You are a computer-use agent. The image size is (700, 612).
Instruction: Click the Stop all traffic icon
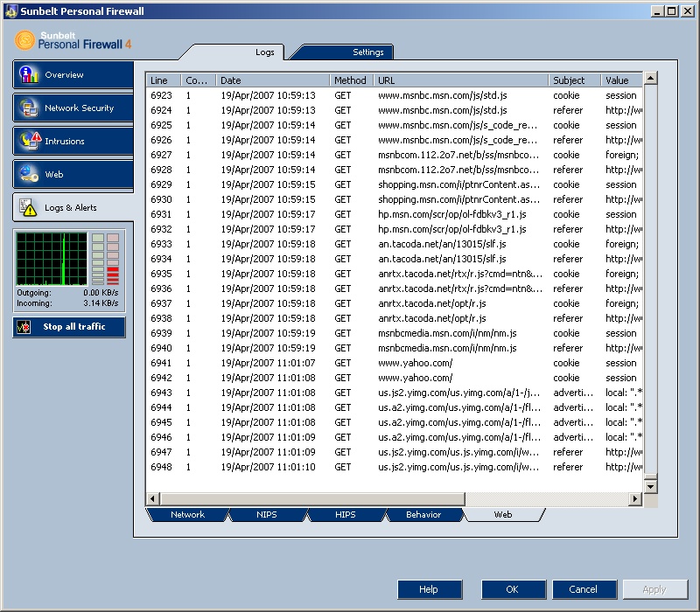click(24, 327)
